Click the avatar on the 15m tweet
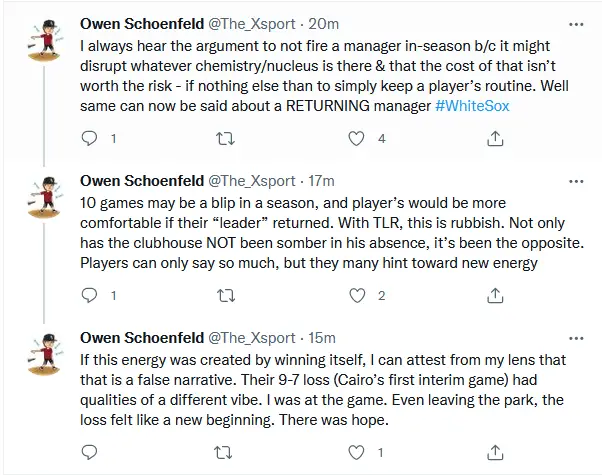Screen dimensions: 602x475 pyautogui.click(x=41, y=357)
